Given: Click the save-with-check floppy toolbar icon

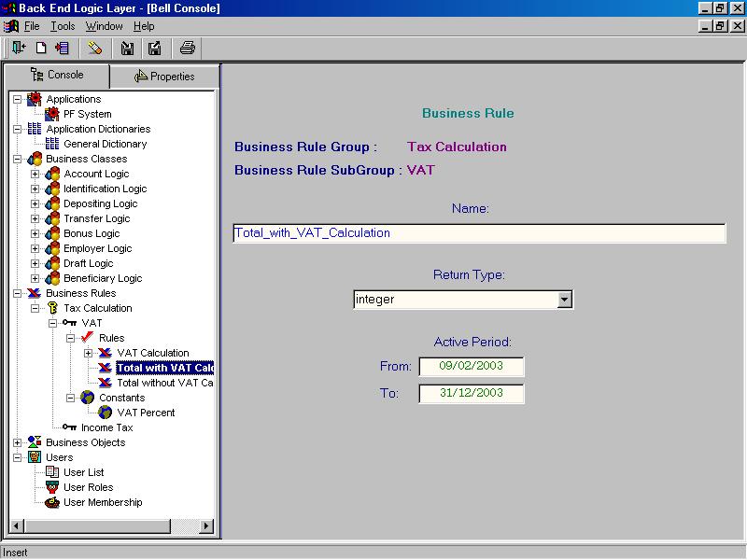Looking at the screenshot, I should click(154, 49).
